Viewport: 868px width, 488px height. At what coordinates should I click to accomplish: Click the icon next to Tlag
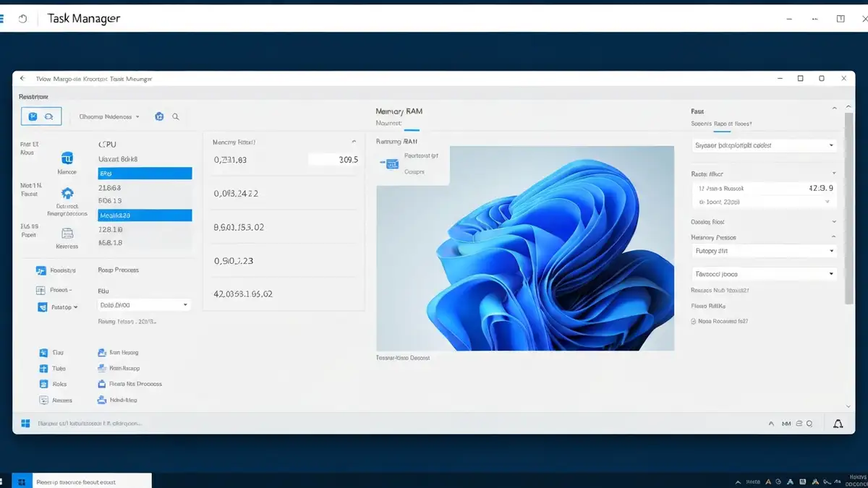coord(43,353)
